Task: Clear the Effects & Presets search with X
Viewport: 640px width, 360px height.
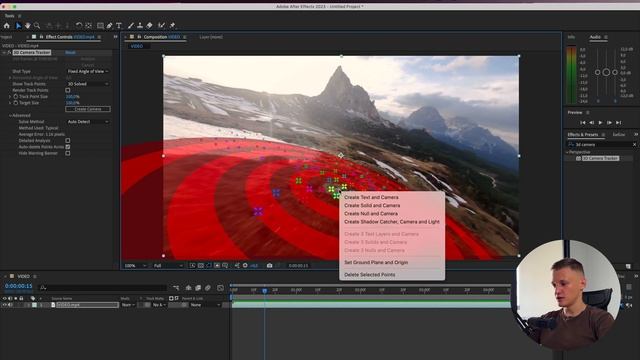Action: pos(634,144)
